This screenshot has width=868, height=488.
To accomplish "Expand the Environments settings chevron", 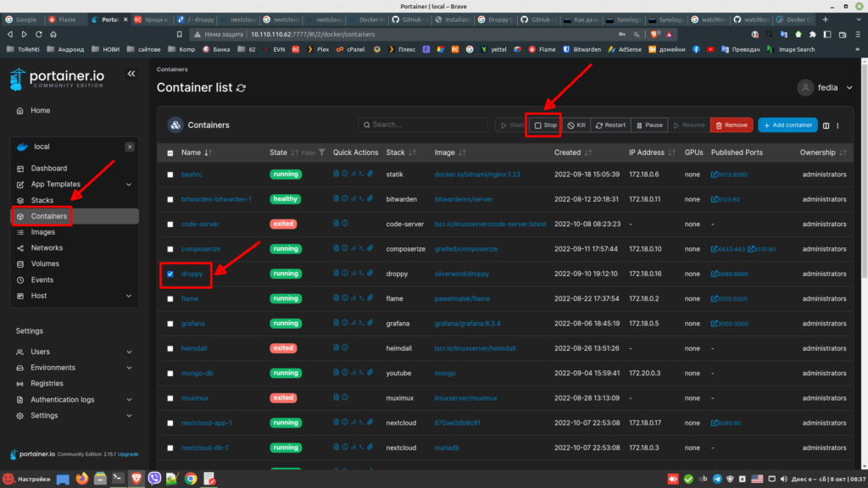I will pos(129,368).
